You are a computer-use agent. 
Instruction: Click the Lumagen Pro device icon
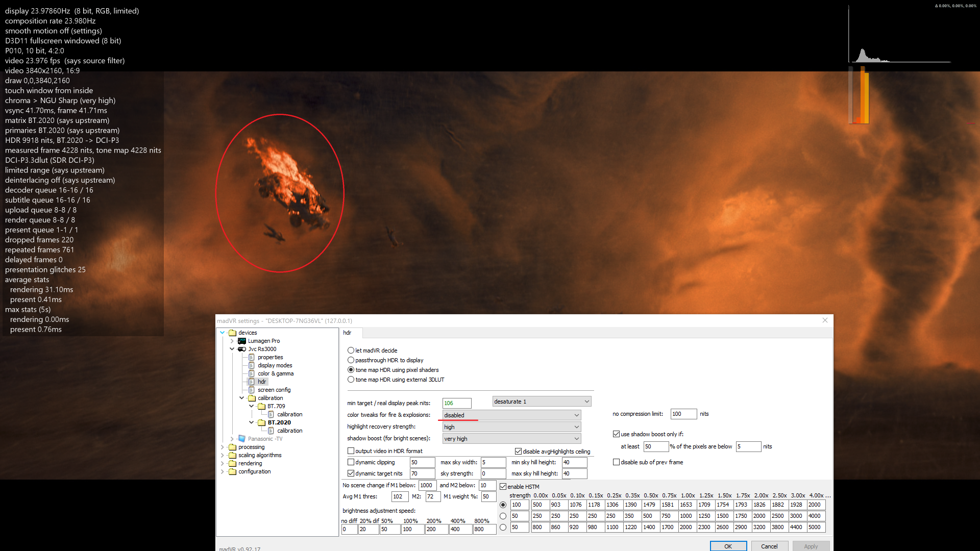pos(242,341)
